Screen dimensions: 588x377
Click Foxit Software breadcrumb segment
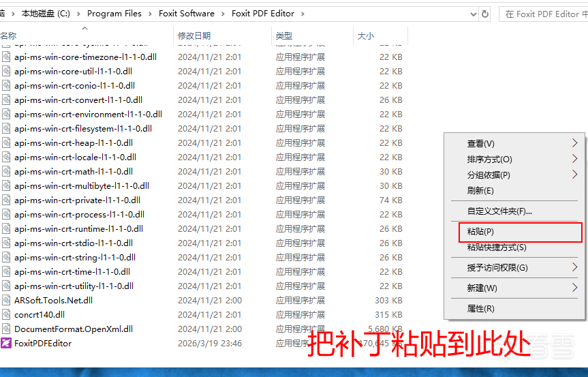point(186,14)
